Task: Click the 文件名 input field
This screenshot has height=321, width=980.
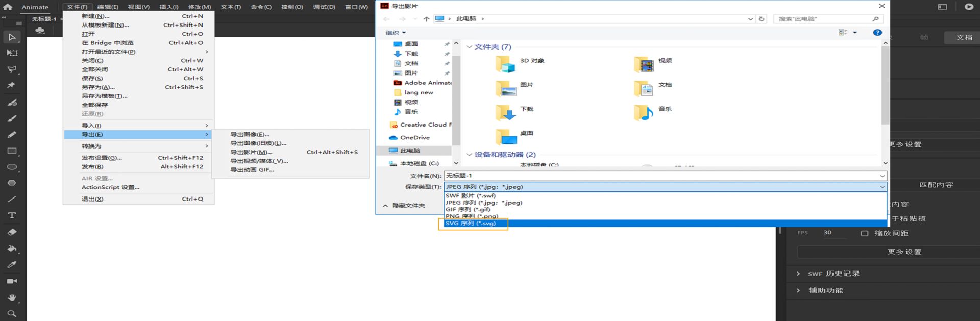Action: coord(660,176)
